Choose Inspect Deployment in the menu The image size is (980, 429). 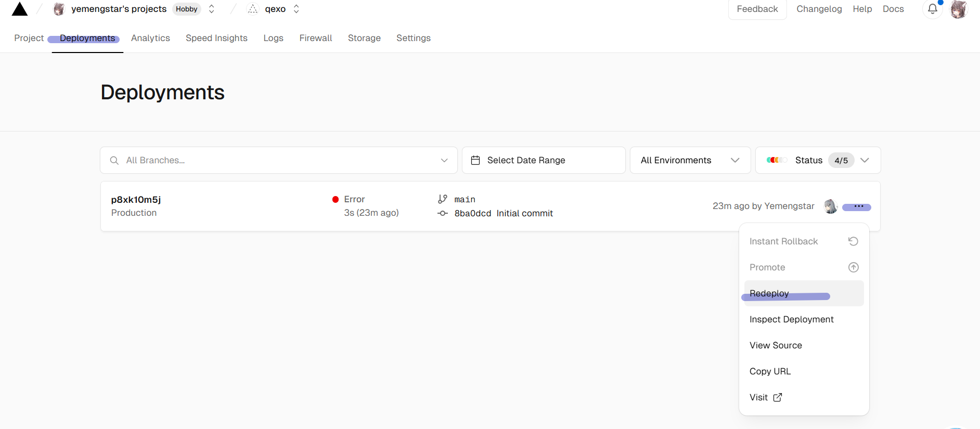pyautogui.click(x=791, y=319)
